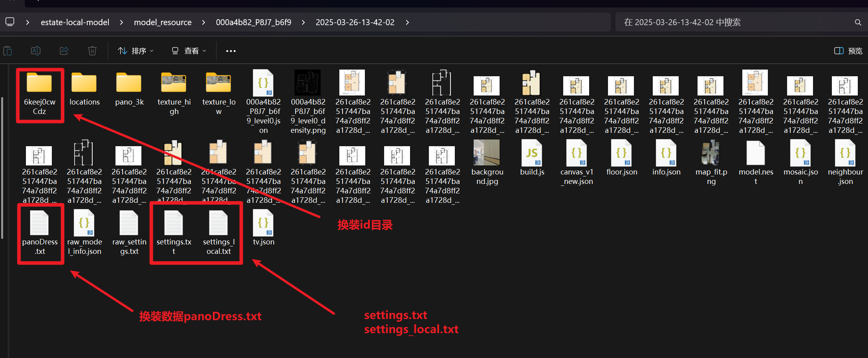Select the settings_local.txt file
868x358 pixels.
pos(219,233)
